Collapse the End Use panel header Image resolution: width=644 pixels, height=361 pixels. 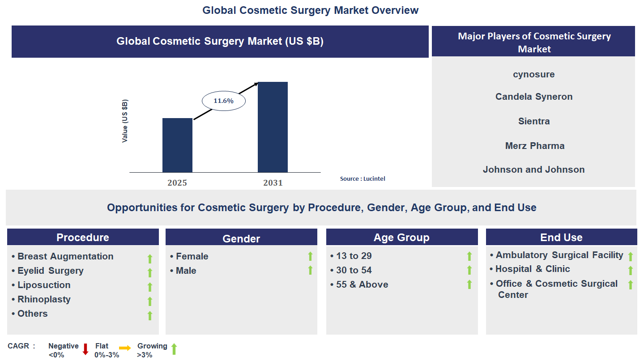[x=561, y=237]
